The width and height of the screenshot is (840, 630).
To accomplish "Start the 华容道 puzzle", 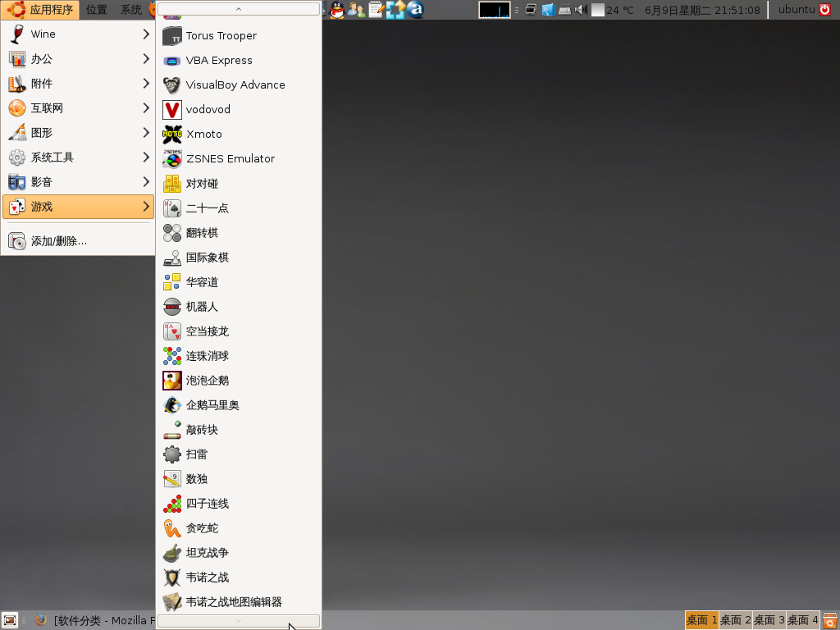I will tap(239, 282).
